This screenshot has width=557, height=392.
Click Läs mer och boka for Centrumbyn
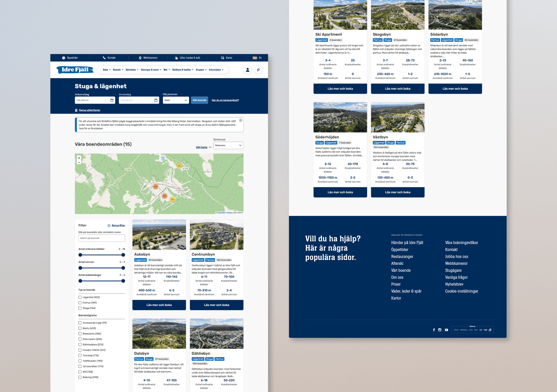coord(216,305)
